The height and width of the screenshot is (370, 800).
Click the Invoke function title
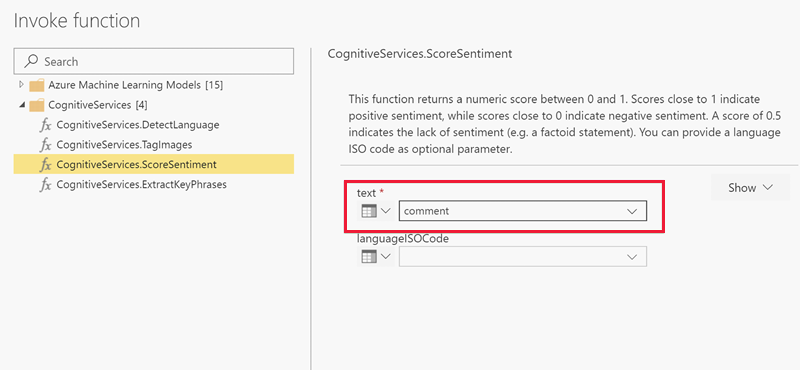[77, 21]
